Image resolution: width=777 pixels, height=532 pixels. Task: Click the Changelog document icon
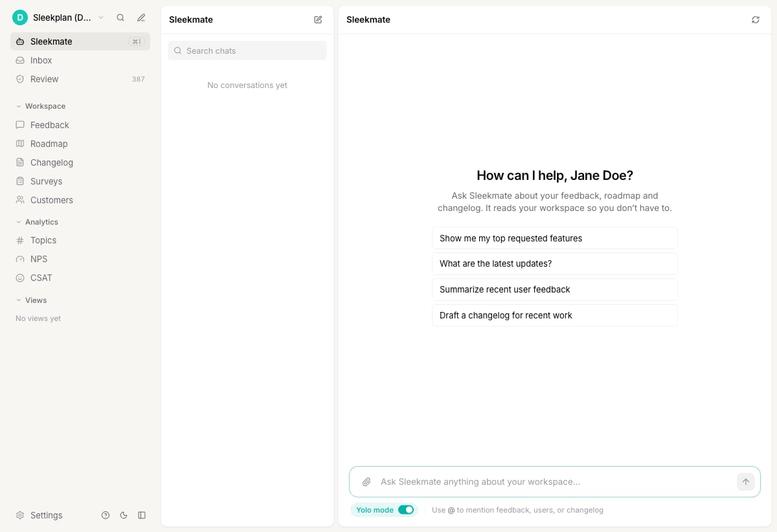20,162
